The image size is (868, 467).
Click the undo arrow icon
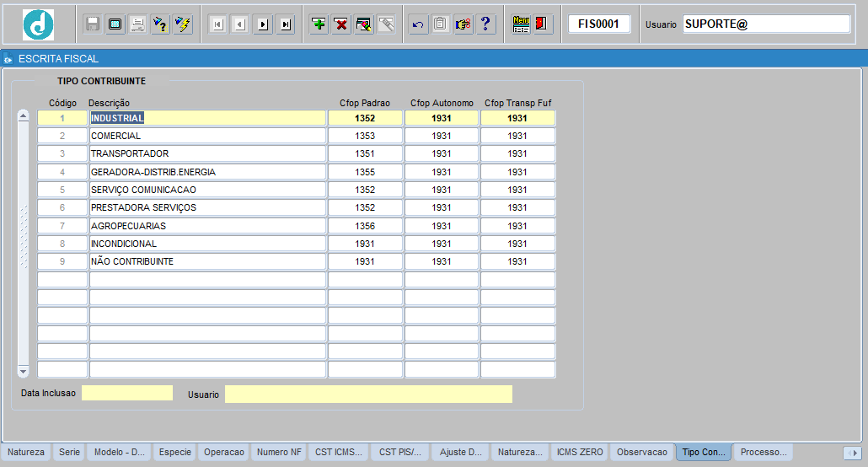418,24
